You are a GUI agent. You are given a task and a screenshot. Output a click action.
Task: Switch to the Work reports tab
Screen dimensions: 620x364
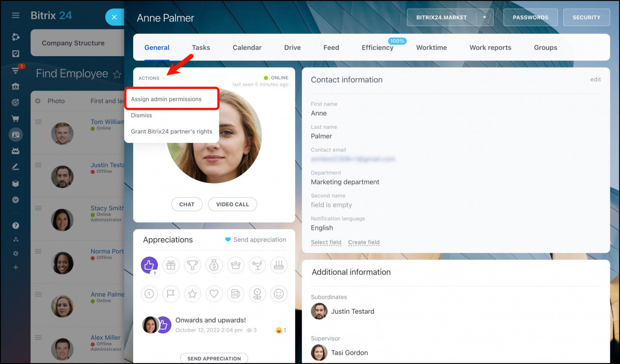490,47
